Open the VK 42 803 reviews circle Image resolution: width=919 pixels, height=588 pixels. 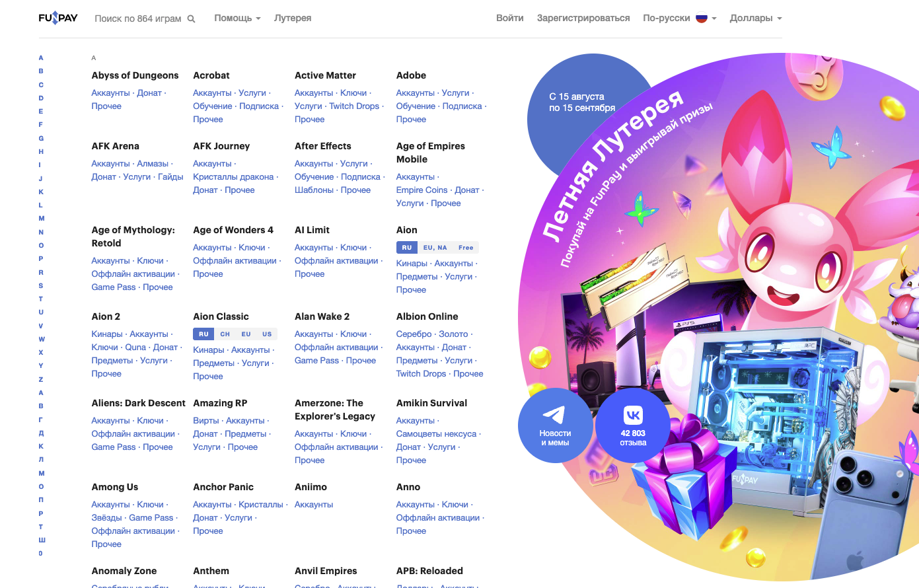point(633,425)
